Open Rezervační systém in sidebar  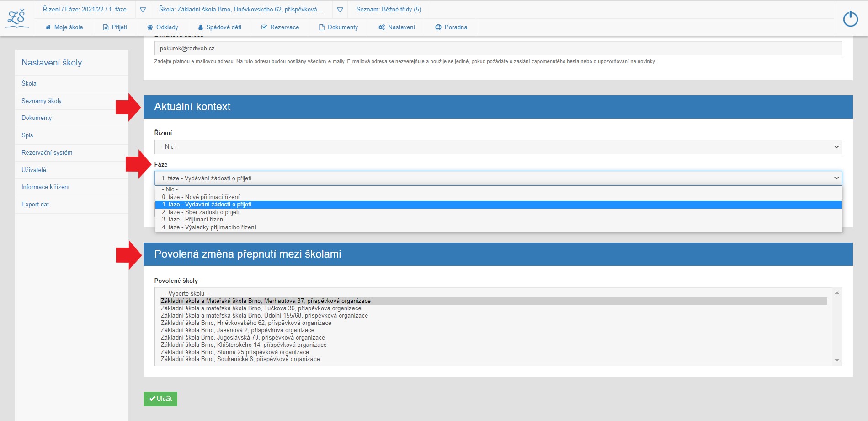point(47,153)
